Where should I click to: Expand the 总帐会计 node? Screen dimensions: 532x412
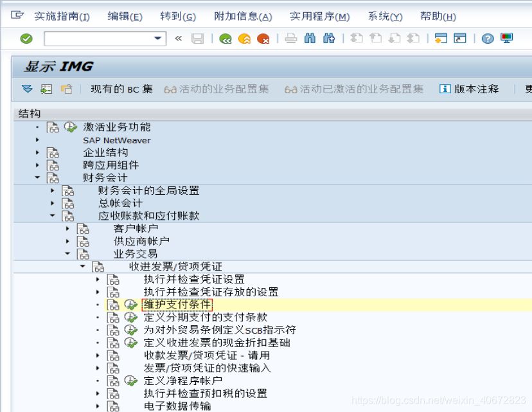pyautogui.click(x=52, y=203)
